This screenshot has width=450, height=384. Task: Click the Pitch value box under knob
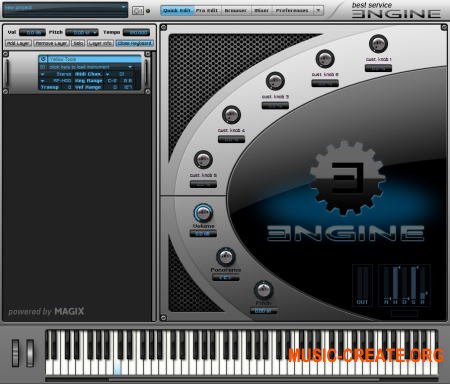(x=263, y=311)
